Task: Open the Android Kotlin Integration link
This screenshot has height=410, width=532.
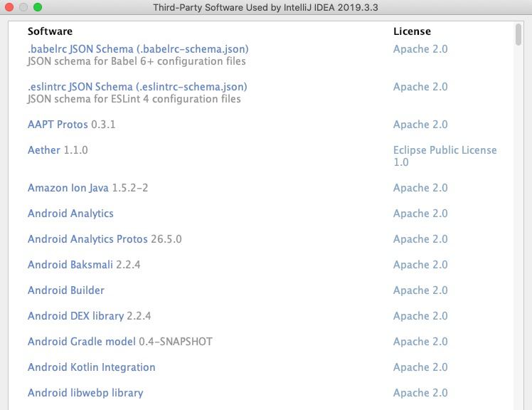Action: 92,367
